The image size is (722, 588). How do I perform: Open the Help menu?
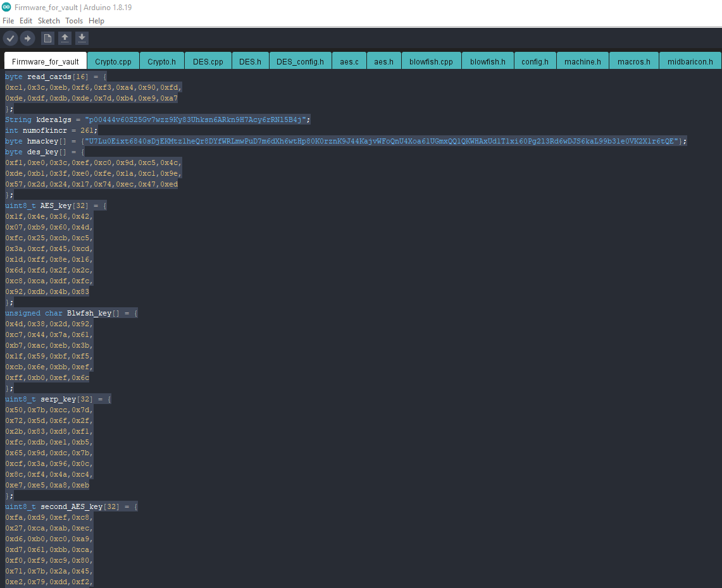coord(96,21)
